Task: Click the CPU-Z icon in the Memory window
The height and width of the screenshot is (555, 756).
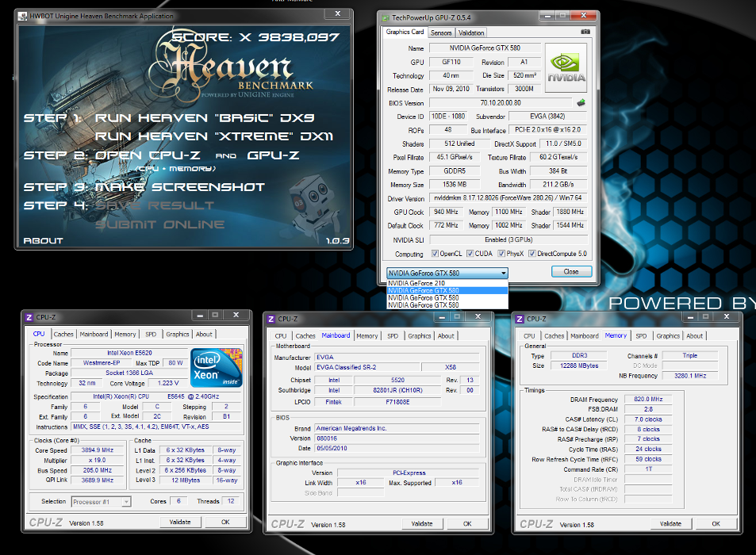Action: click(x=520, y=319)
